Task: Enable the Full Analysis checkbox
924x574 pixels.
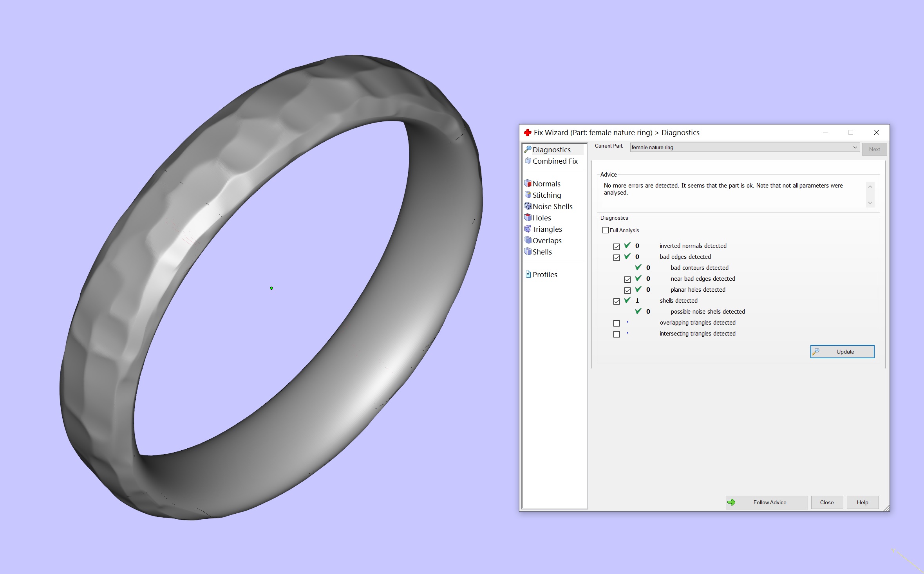Action: pos(606,230)
